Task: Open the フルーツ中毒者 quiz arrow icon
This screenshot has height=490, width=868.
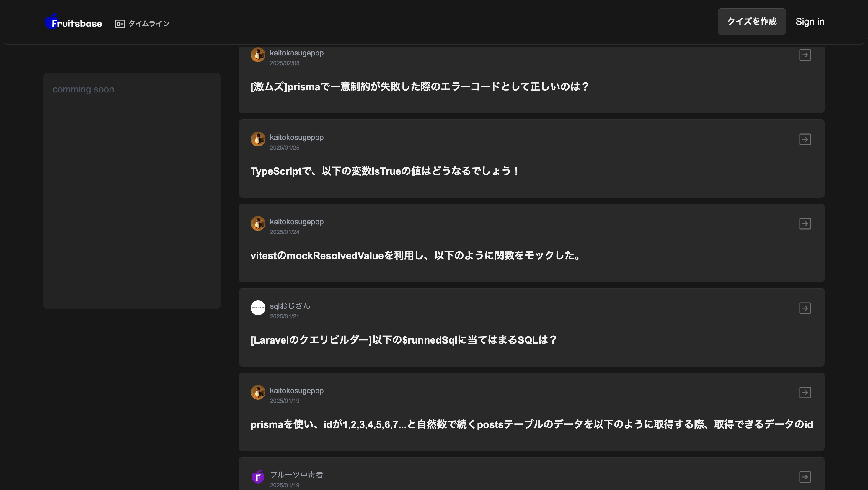Action: (x=805, y=477)
